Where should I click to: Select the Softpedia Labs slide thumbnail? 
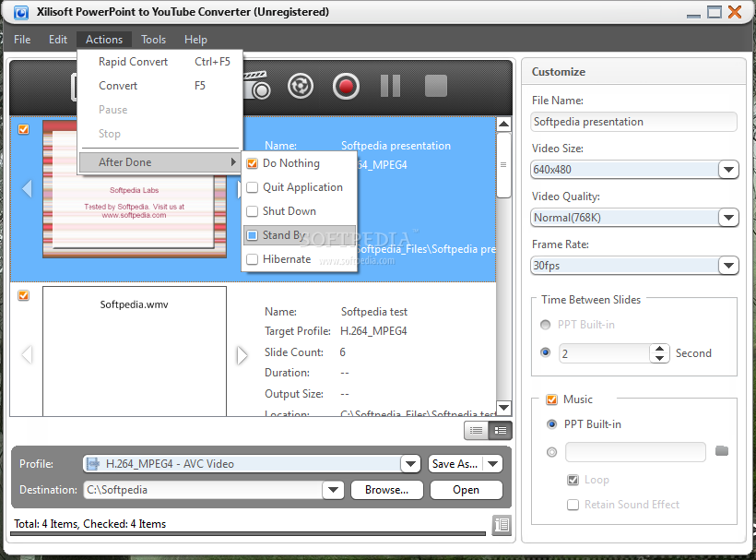[134, 189]
